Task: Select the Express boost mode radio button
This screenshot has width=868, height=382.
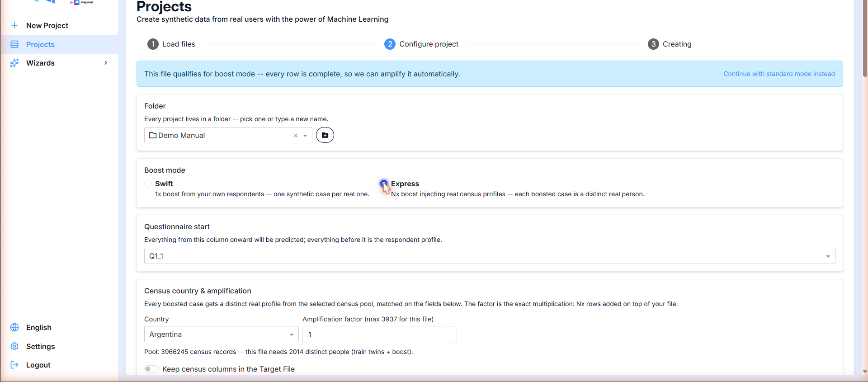Action: 384,183
